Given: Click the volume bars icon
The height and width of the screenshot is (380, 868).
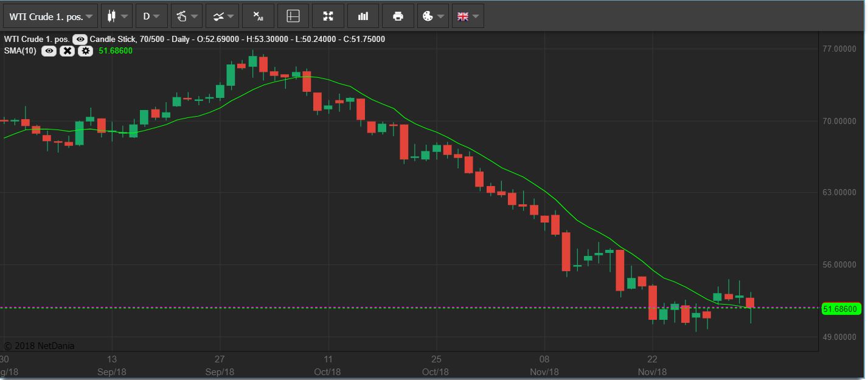Looking at the screenshot, I should (363, 16).
